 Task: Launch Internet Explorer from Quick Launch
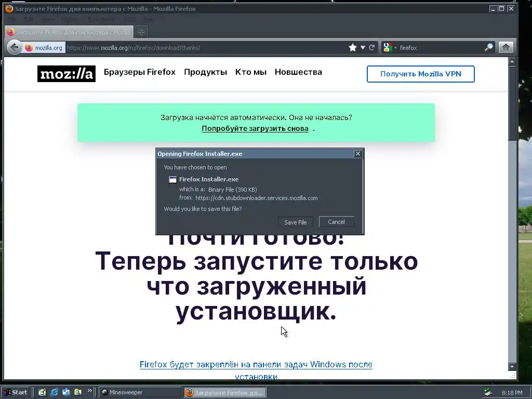(x=54, y=392)
